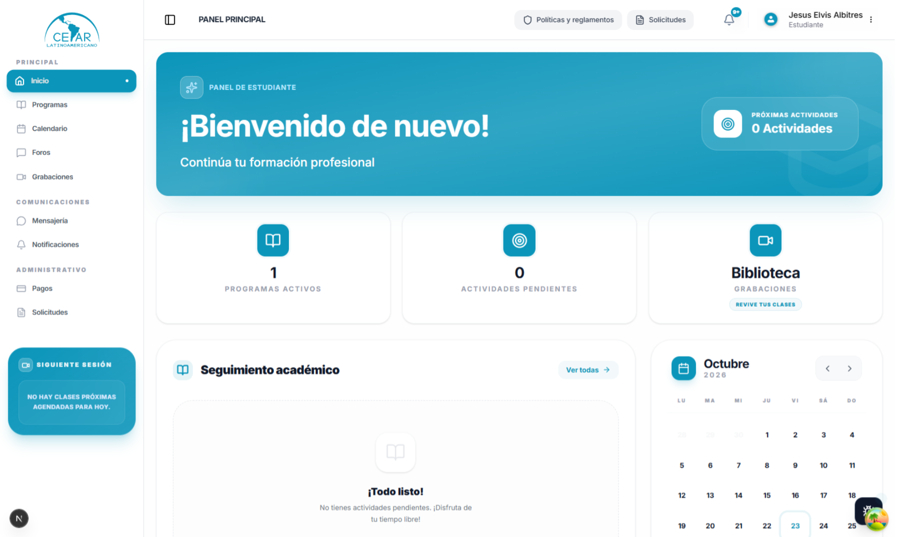
Task: Click the Pagos card icon
Action: (21, 289)
